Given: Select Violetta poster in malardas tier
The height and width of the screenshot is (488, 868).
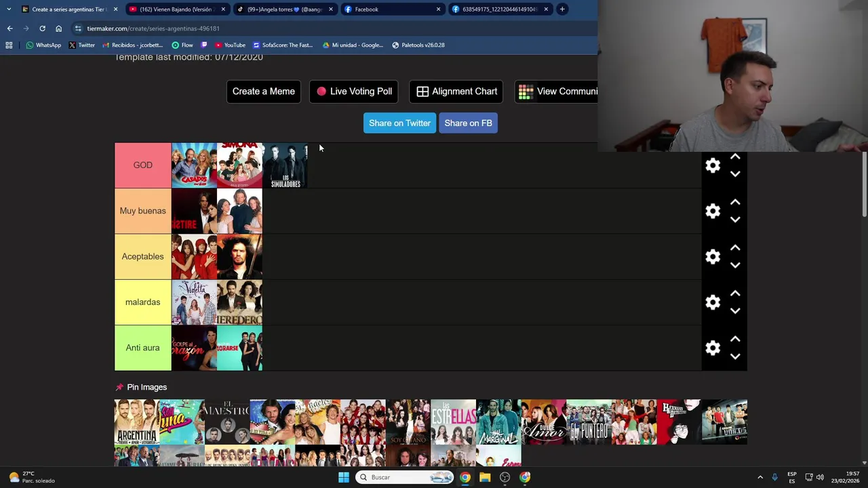Looking at the screenshot, I should (194, 302).
